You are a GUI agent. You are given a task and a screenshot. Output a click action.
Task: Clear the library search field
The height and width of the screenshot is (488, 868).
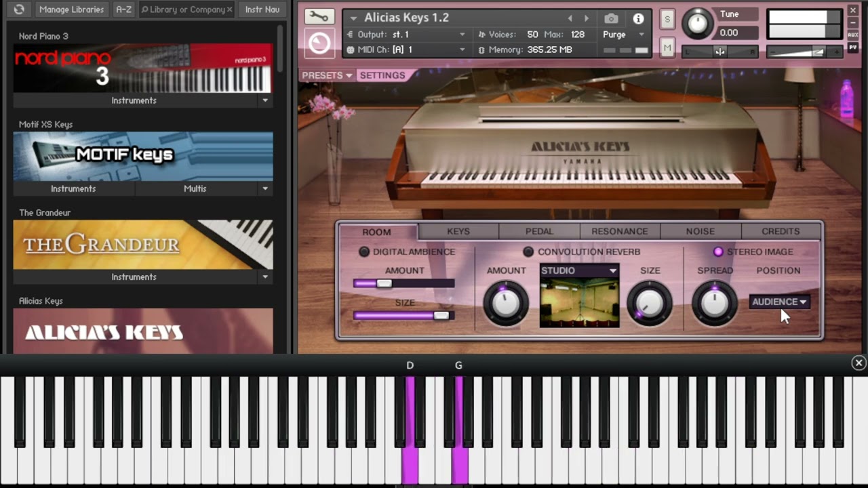(229, 9)
